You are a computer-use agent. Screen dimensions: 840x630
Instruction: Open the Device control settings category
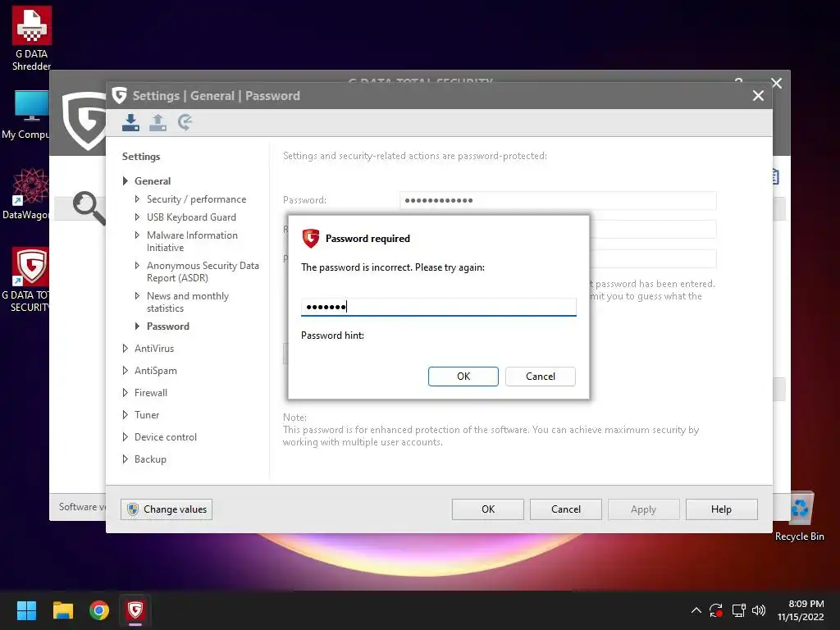point(166,436)
